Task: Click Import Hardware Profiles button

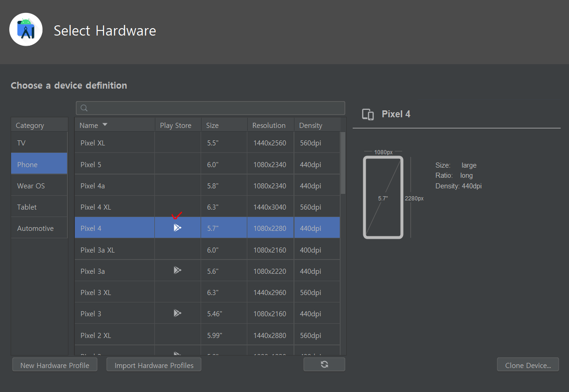Action: click(154, 365)
